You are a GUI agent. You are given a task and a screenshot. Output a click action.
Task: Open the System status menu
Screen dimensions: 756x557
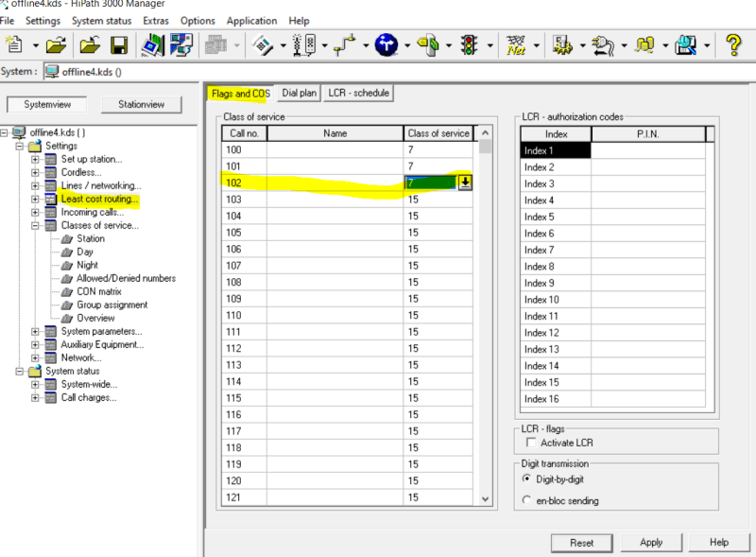102,21
